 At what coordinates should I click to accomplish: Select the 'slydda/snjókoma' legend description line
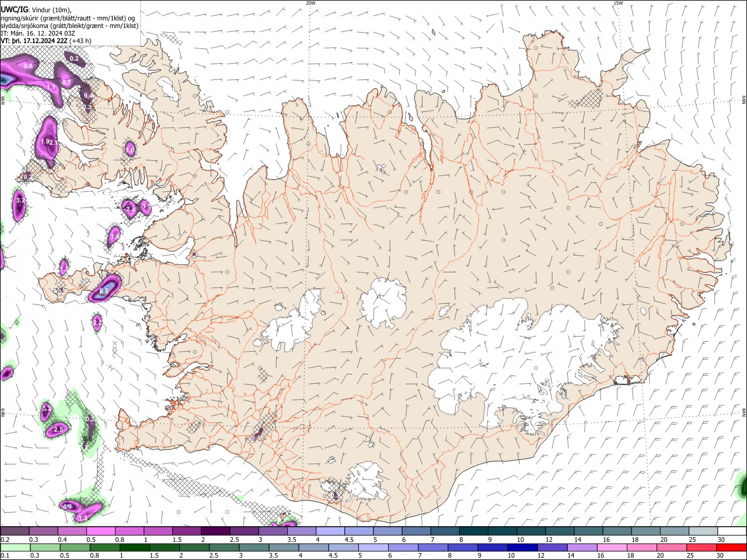point(69,26)
